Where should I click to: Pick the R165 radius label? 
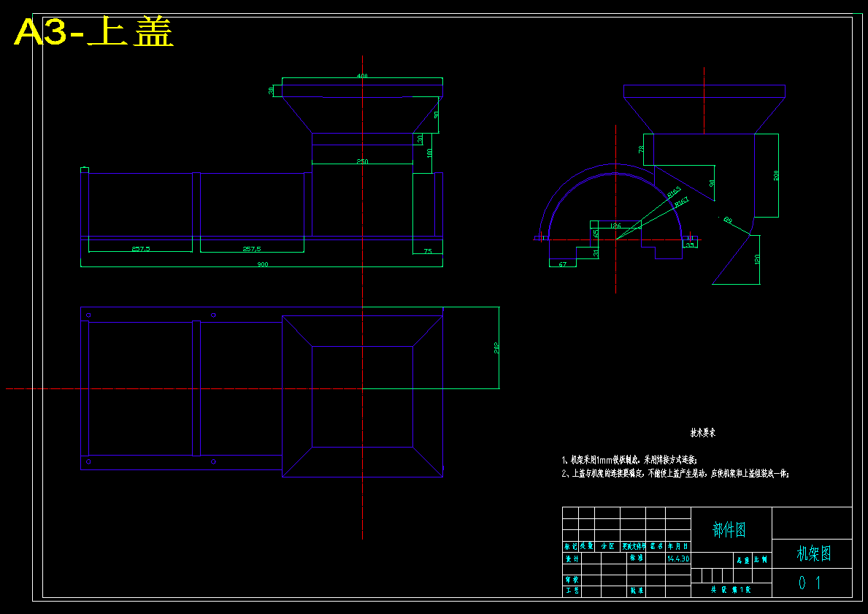[673, 192]
